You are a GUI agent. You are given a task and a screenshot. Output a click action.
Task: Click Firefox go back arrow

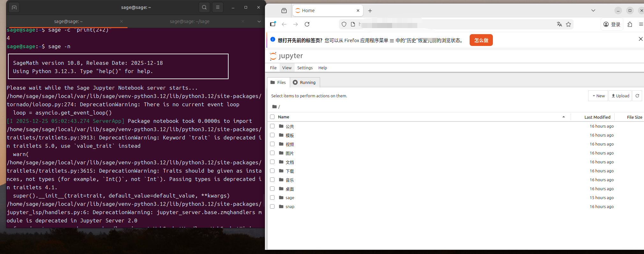coord(284,24)
